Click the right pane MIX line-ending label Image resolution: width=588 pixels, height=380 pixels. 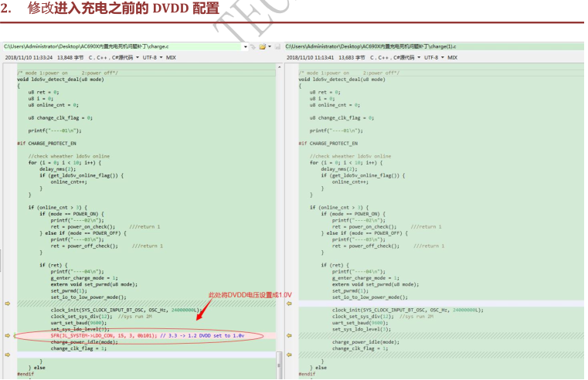453,57
